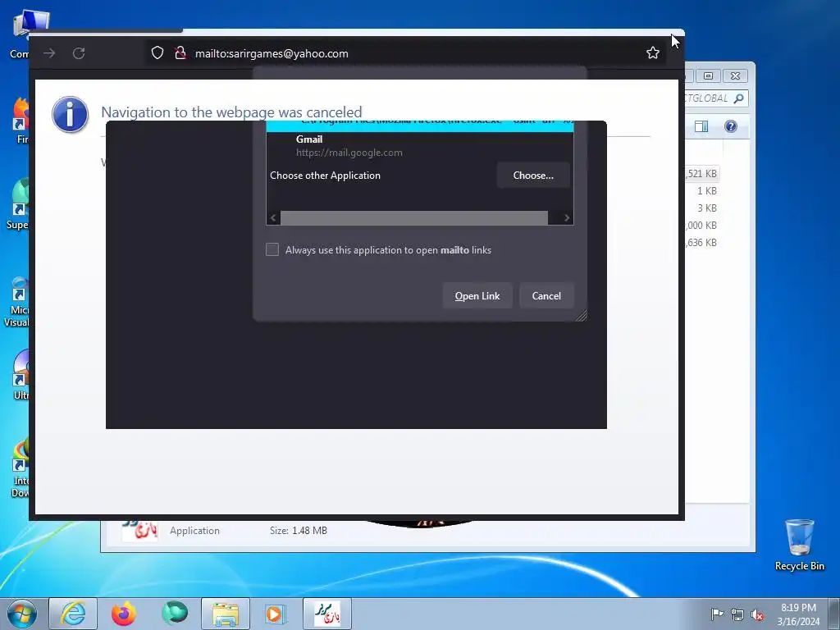
Task: Click the Choose... button
Action: point(533,176)
